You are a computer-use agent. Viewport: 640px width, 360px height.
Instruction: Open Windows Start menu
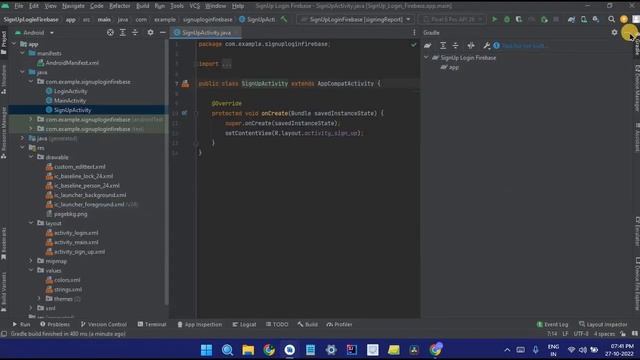207,350
